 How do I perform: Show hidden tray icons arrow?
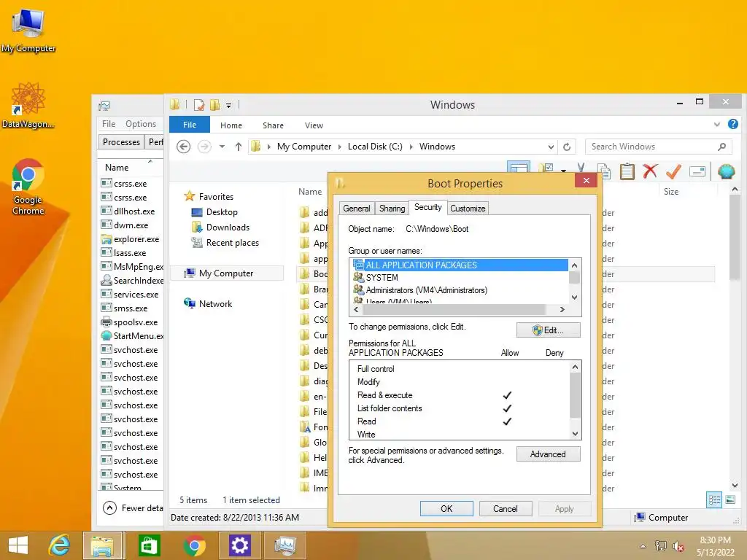pyautogui.click(x=643, y=545)
